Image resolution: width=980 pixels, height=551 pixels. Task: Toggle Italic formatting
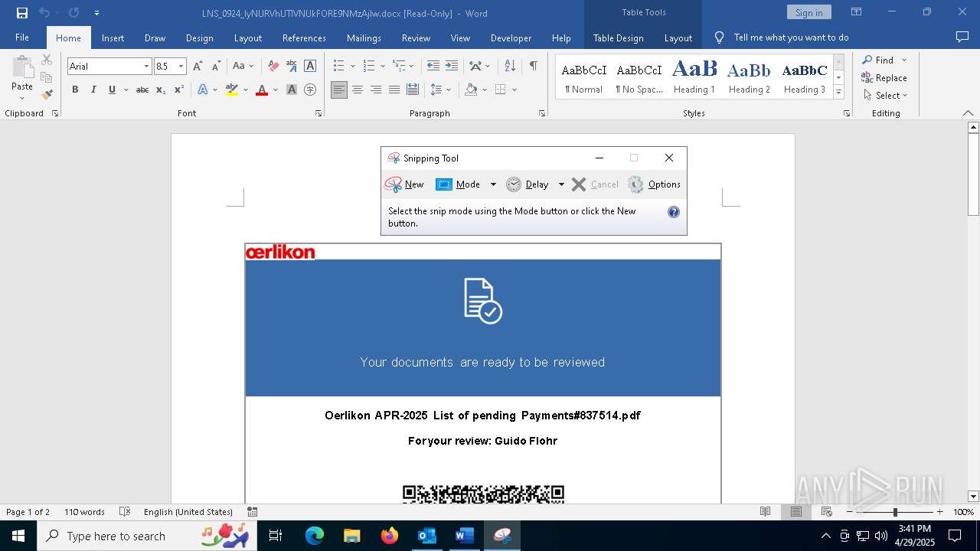93,90
